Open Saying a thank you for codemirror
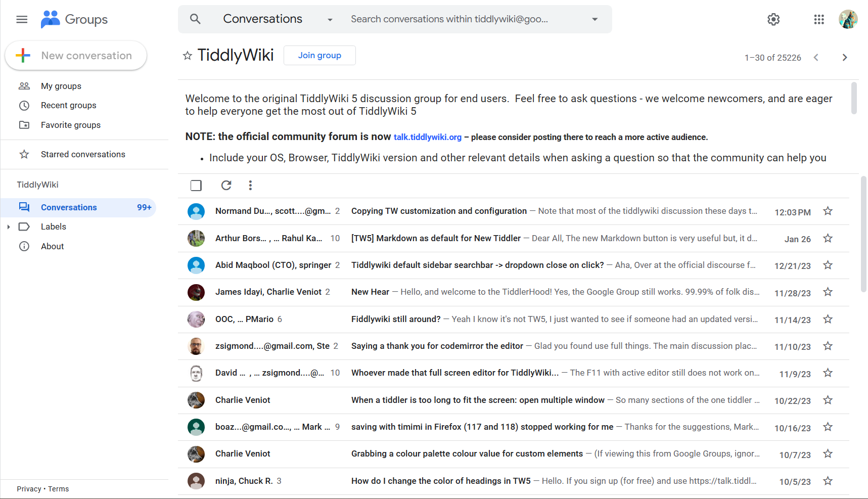868x499 pixels. (x=437, y=346)
